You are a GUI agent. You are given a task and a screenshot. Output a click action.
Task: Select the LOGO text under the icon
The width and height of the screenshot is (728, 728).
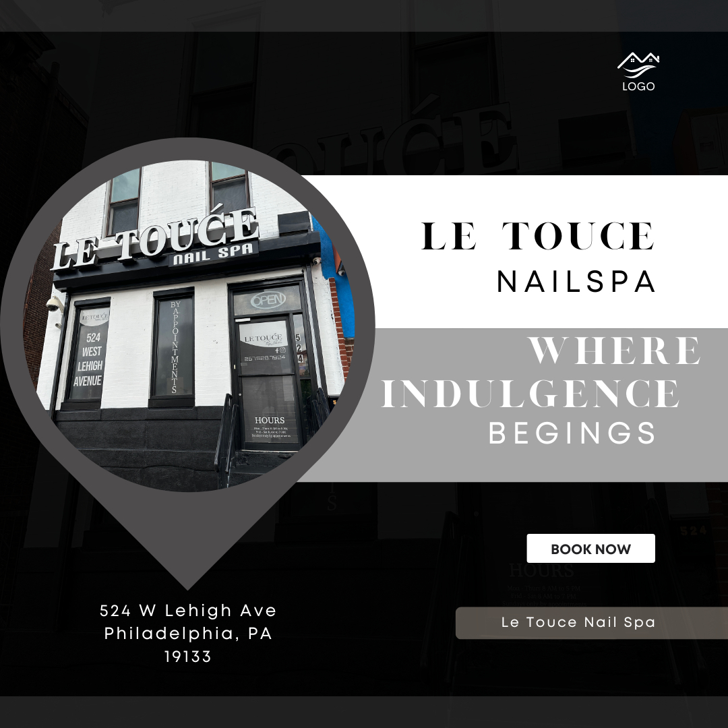(x=638, y=86)
